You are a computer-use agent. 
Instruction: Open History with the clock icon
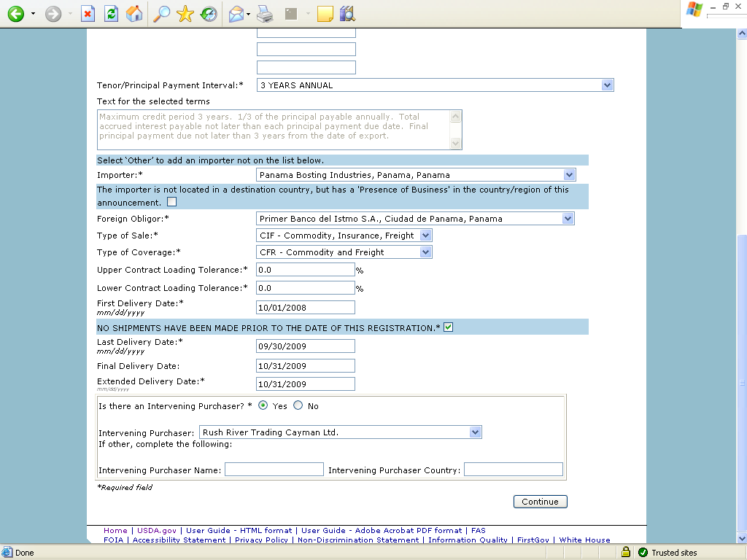pyautogui.click(x=208, y=14)
